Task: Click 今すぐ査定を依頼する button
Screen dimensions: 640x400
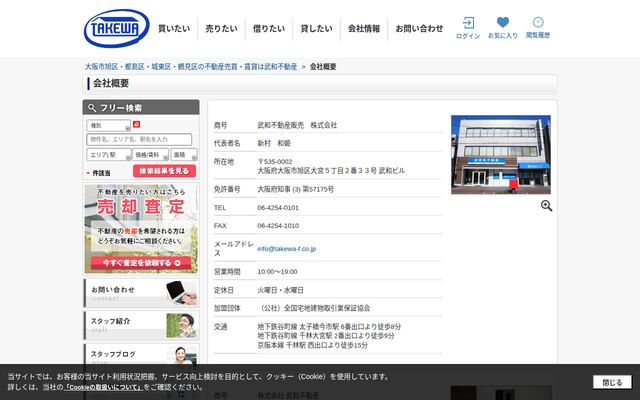Action: (x=141, y=263)
